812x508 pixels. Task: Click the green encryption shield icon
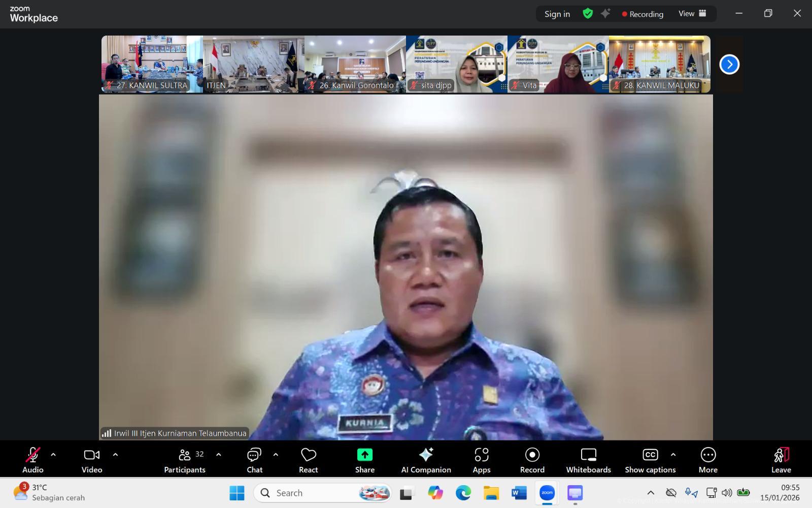(x=588, y=14)
